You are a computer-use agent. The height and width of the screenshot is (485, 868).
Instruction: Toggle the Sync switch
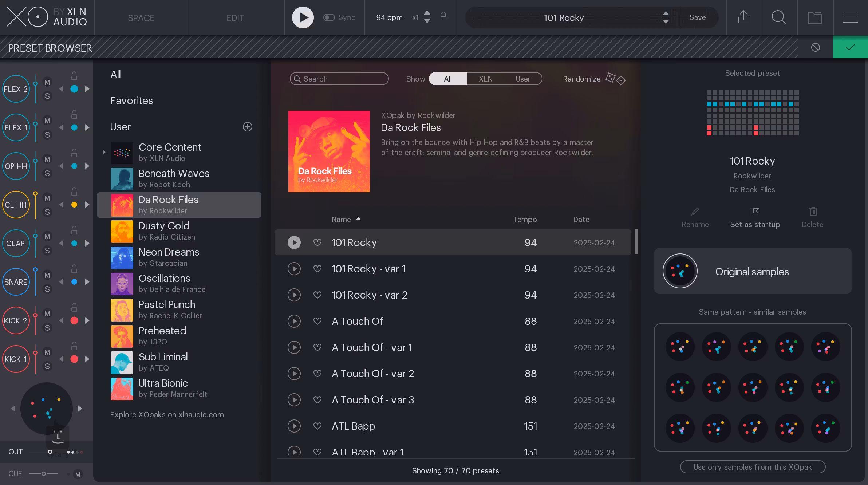coord(329,17)
